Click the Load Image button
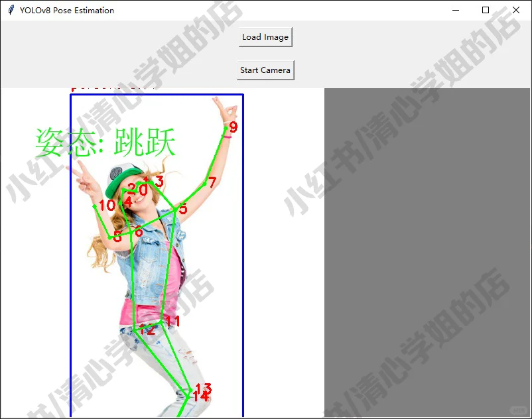532x419 pixels. [x=265, y=37]
